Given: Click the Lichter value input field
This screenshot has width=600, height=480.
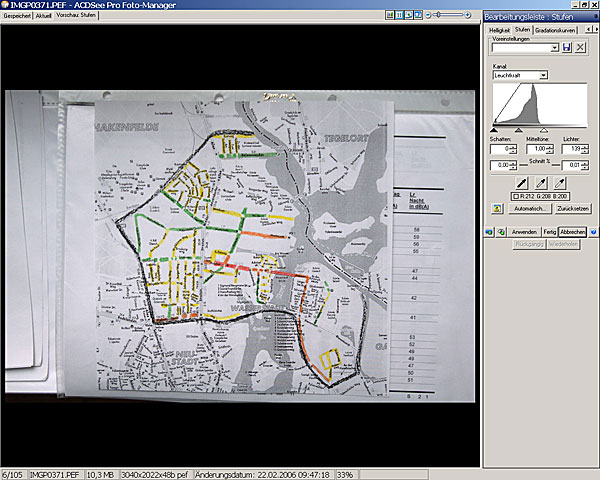Looking at the screenshot, I should tap(570, 149).
